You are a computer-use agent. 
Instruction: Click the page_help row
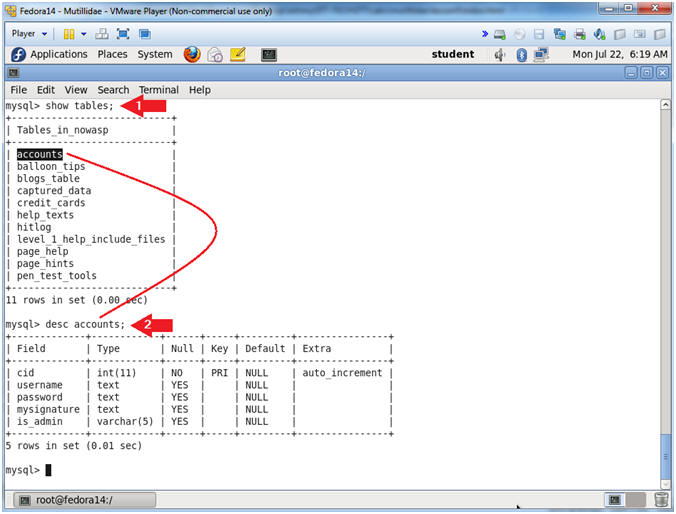click(43, 251)
